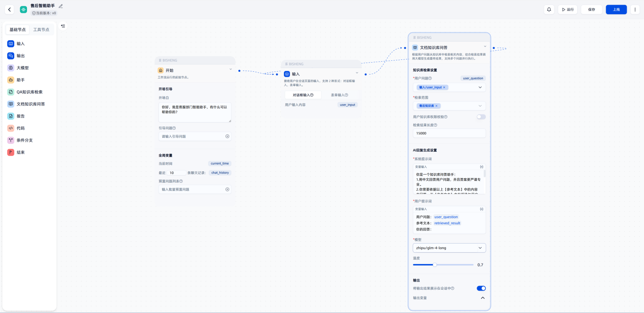Image resolution: width=644 pixels, height=313 pixels.
Task: Add a guide question with plus icon
Action: point(227,136)
